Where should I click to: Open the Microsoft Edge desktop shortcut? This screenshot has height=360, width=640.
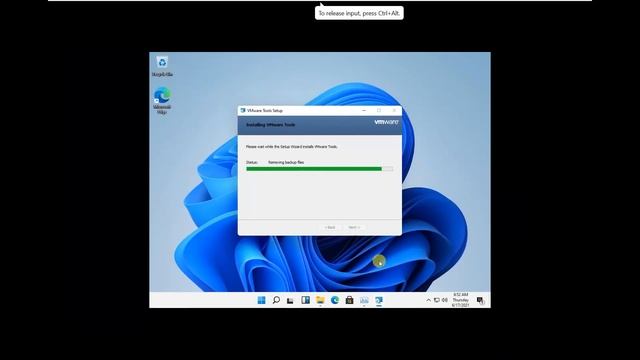pos(162,100)
